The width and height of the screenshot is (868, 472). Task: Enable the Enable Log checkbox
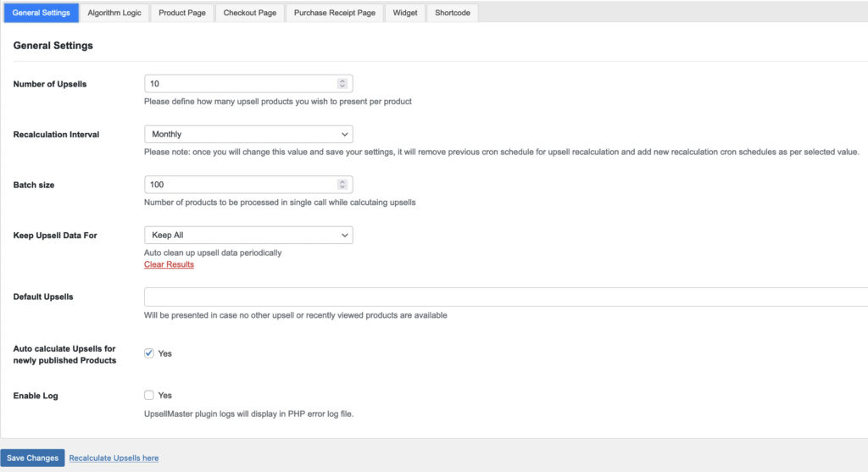[x=149, y=395]
